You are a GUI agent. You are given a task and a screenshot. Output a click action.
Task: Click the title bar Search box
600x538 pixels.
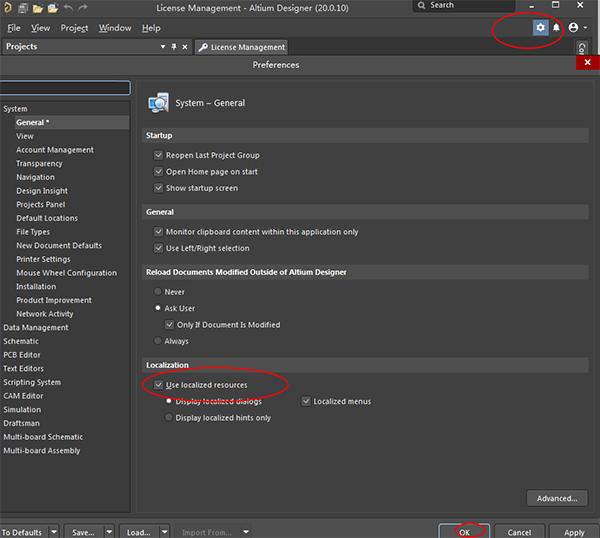[x=464, y=5]
